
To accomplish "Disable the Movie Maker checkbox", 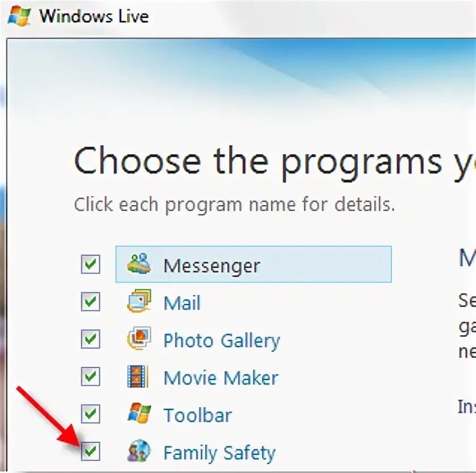I will [x=91, y=377].
